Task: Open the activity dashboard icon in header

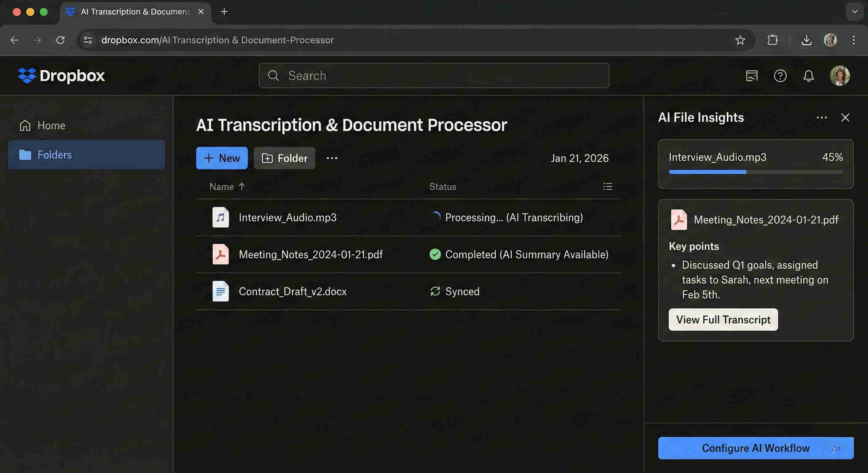Action: [751, 76]
